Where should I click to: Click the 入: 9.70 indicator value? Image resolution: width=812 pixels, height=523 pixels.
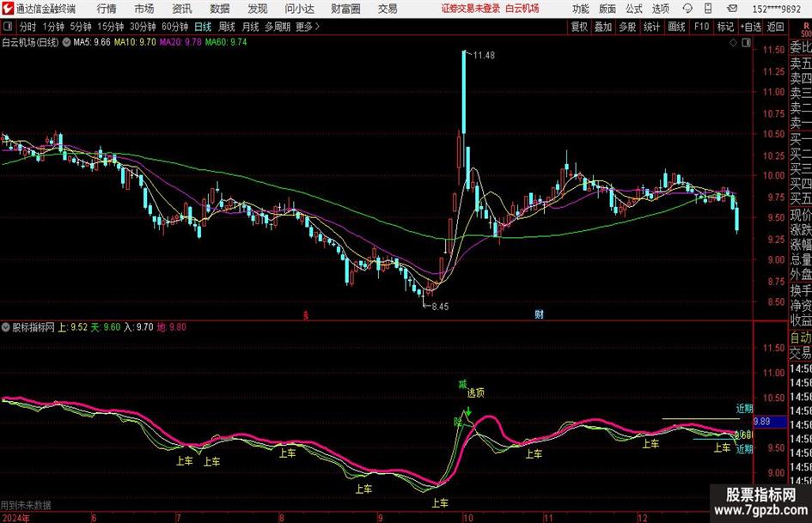coord(139,327)
